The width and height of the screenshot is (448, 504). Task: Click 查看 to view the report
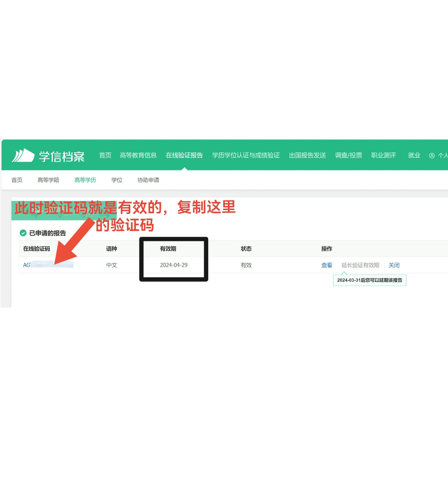coord(327,265)
